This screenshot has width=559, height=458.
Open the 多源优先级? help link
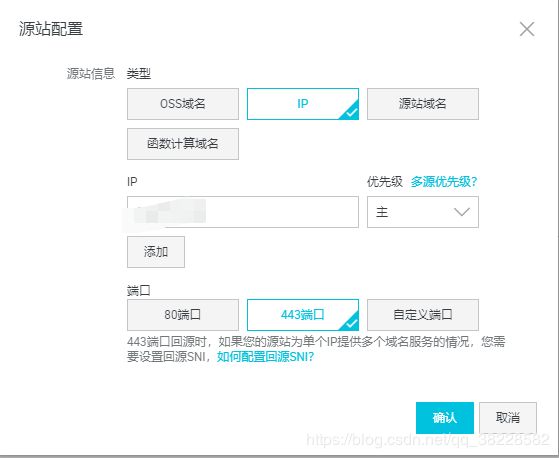(444, 182)
